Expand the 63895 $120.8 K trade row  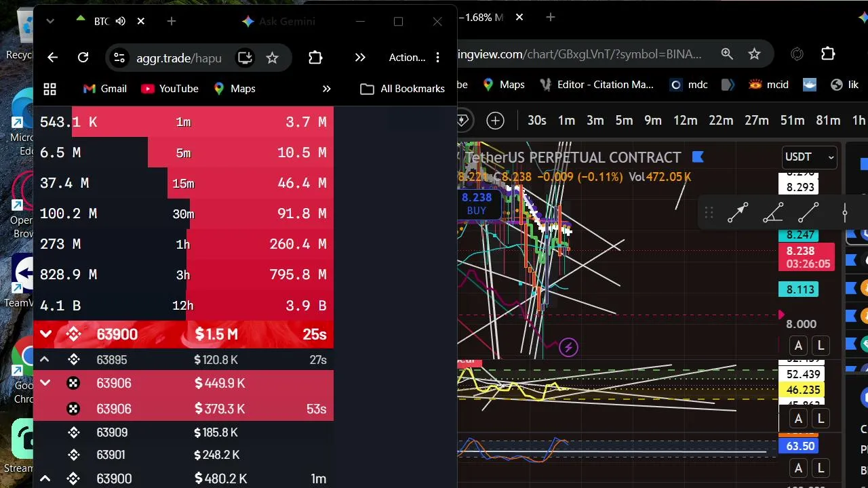click(x=45, y=360)
